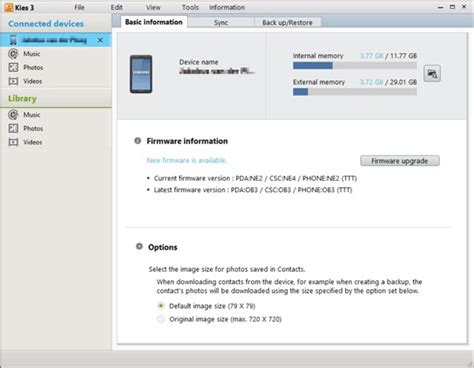Open the Tools menu
Screen dimensions: 474x368
pyautogui.click(x=190, y=7)
